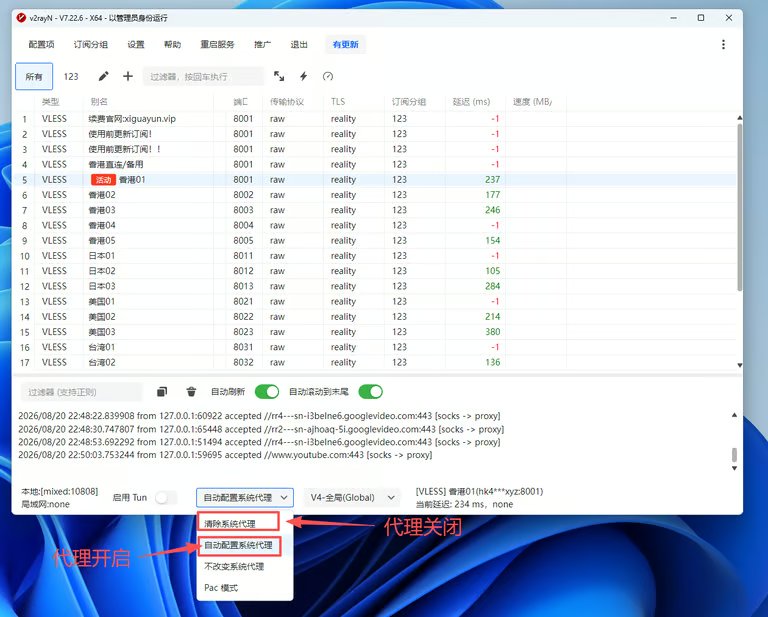The height and width of the screenshot is (617, 768).
Task: Select the 日本02 server row
Action: point(375,271)
